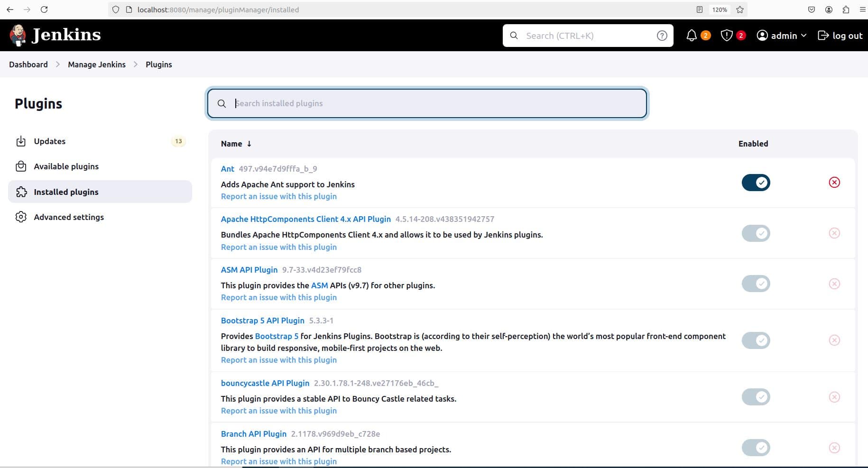This screenshot has width=868, height=468.
Task: Click the Jenkins butler logo
Action: tap(18, 35)
